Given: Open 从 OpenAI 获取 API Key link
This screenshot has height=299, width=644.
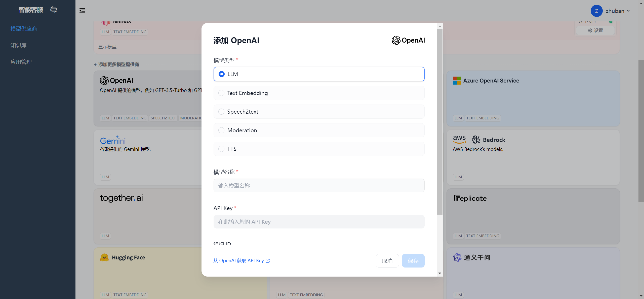Looking at the screenshot, I should tap(241, 261).
